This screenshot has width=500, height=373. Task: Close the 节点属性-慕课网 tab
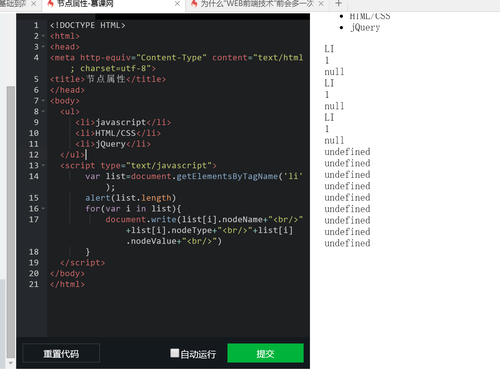pos(177,4)
